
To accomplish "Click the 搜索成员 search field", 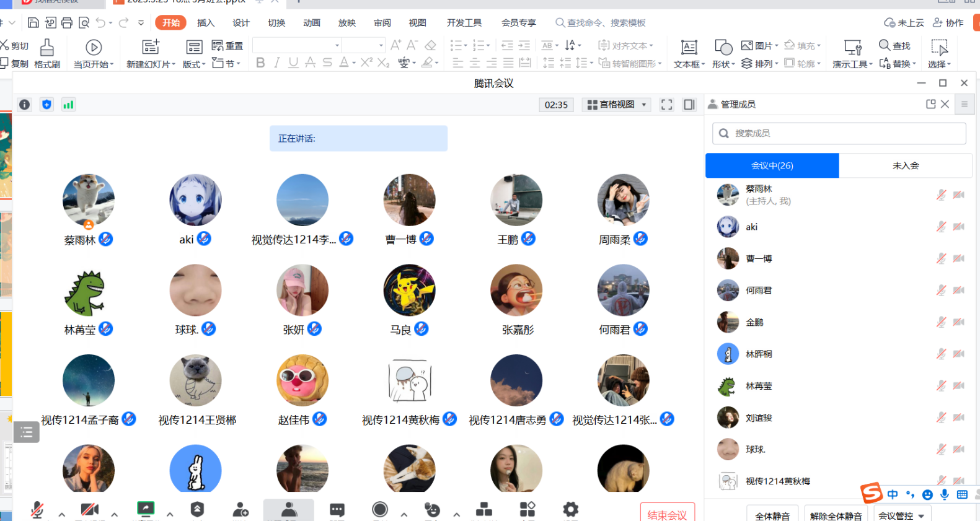I will coord(839,133).
